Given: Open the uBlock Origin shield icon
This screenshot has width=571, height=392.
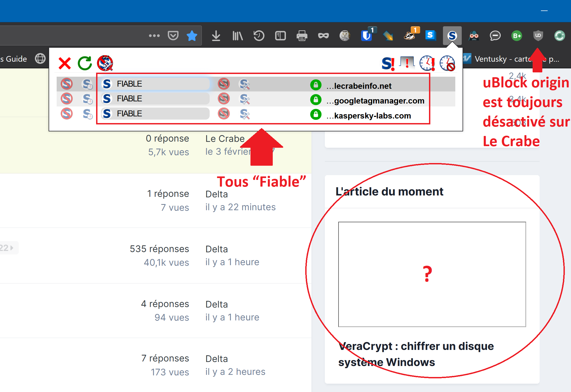Looking at the screenshot, I should point(538,36).
